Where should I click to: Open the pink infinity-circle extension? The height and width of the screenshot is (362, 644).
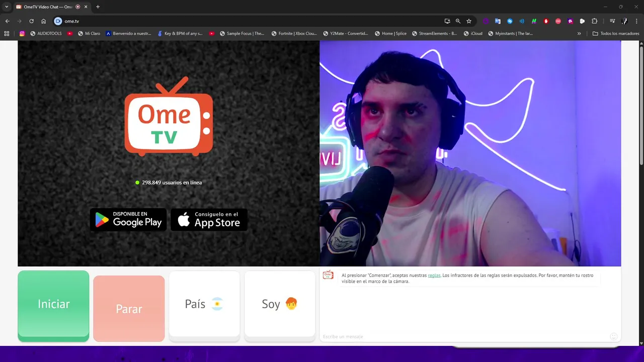tap(558, 21)
